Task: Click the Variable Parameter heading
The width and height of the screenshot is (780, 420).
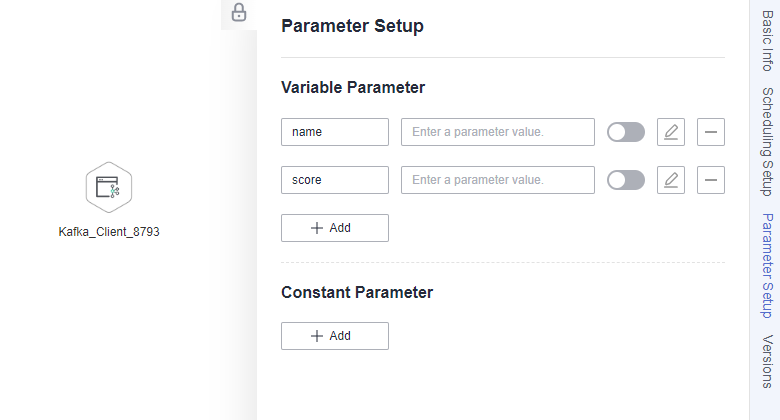Action: pos(353,88)
